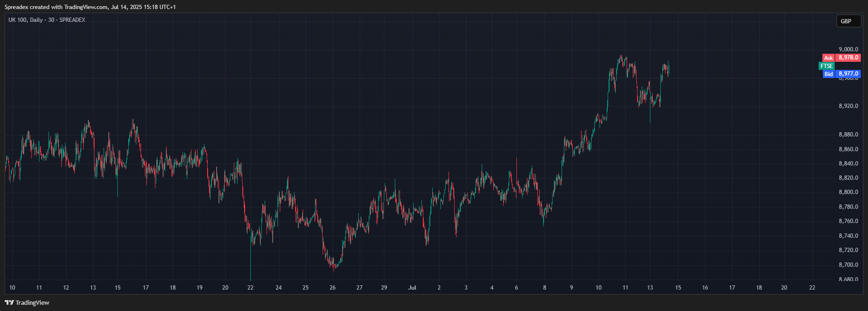Click the Jul month label on time axis

[412, 288]
